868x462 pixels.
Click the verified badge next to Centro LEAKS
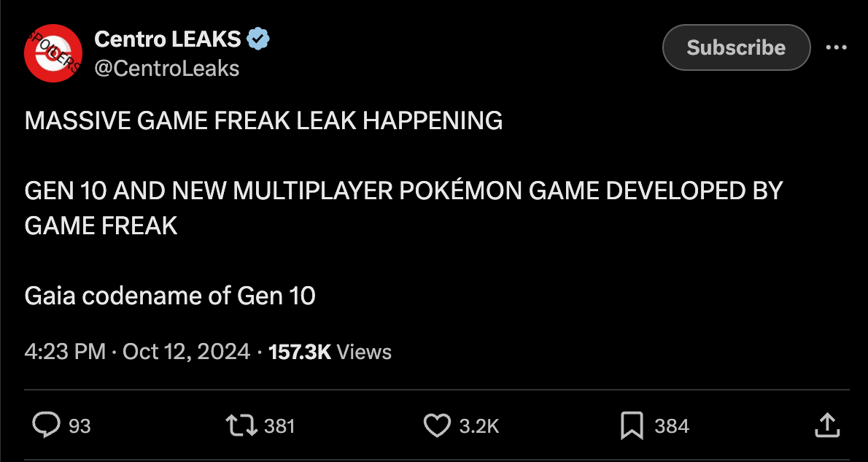tap(257, 39)
